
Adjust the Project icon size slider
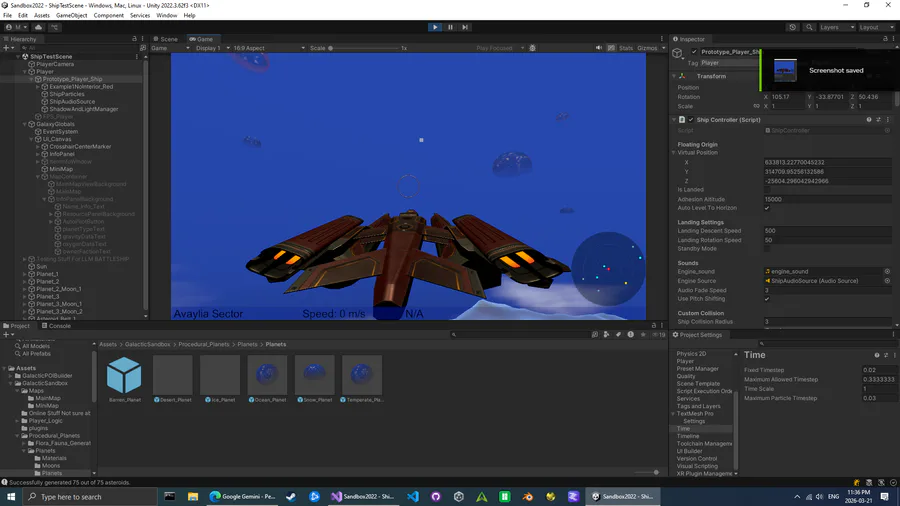click(x=646, y=472)
